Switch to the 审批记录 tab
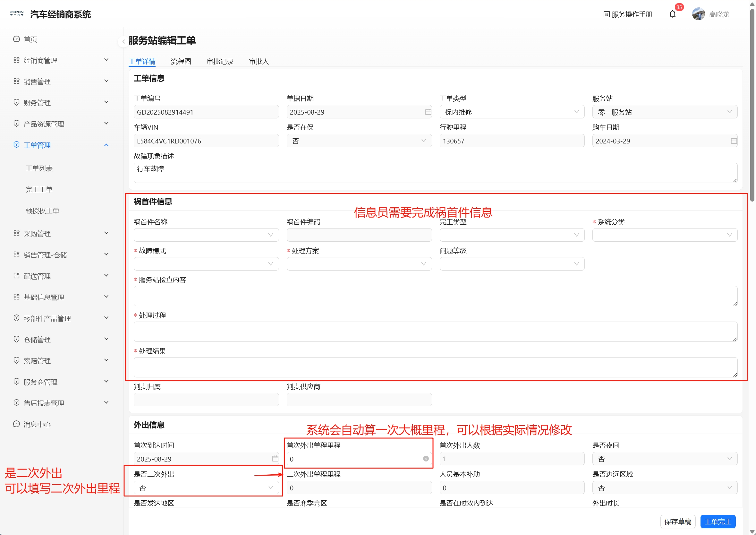 point(220,61)
